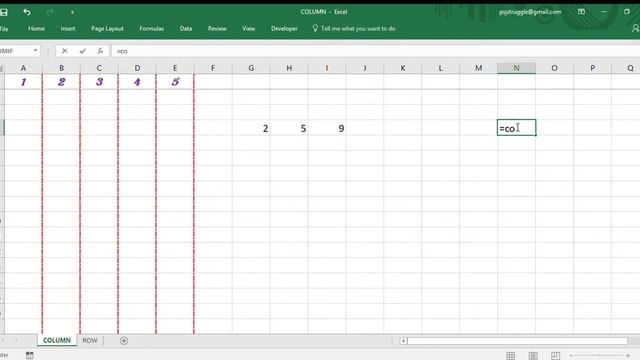Add a new sheet with the plus icon
The image size is (640, 360).
[124, 340]
